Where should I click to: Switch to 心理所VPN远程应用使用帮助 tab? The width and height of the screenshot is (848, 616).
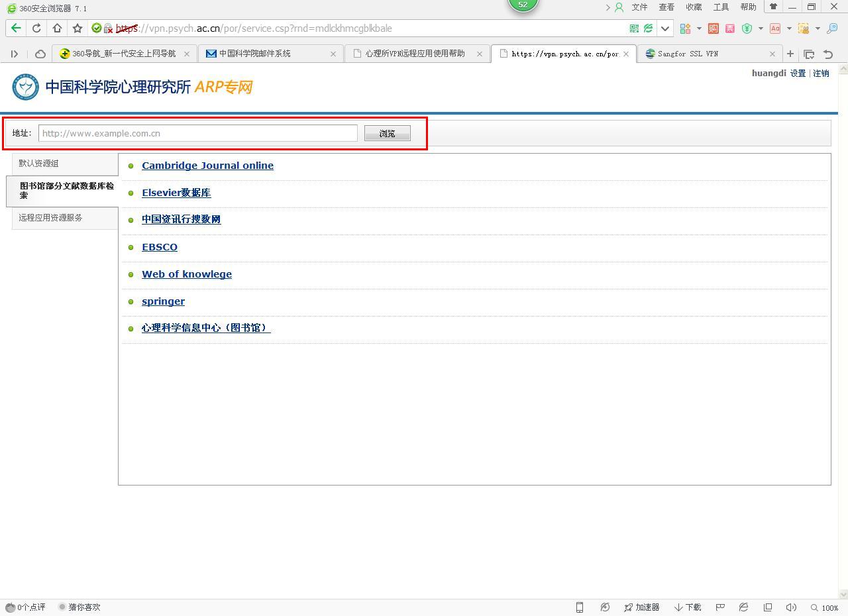coord(416,54)
